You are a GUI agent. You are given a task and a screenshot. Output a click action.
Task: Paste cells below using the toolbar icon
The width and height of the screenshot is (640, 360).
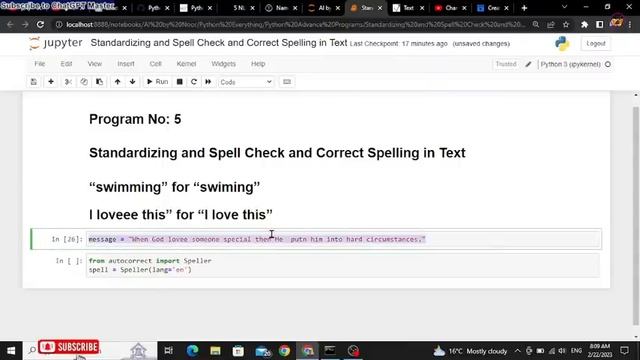tap(99, 82)
